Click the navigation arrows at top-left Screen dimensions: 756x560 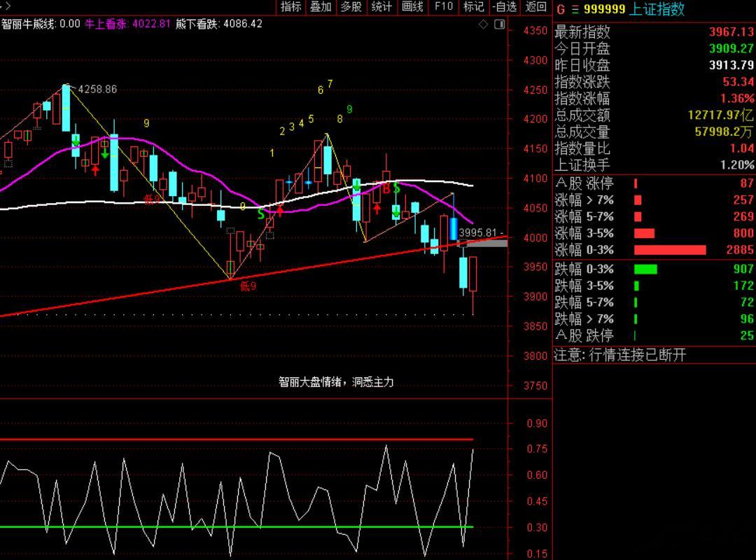(6, 6)
